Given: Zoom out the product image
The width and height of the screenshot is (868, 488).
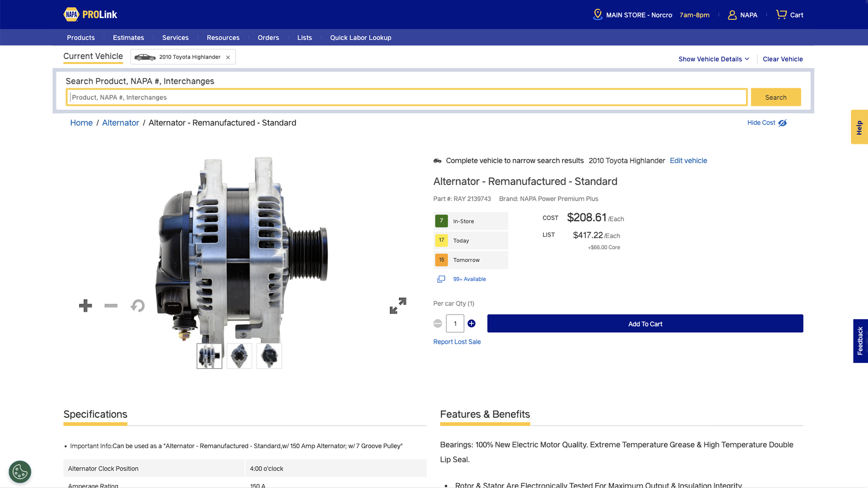Looking at the screenshot, I should 111,306.
